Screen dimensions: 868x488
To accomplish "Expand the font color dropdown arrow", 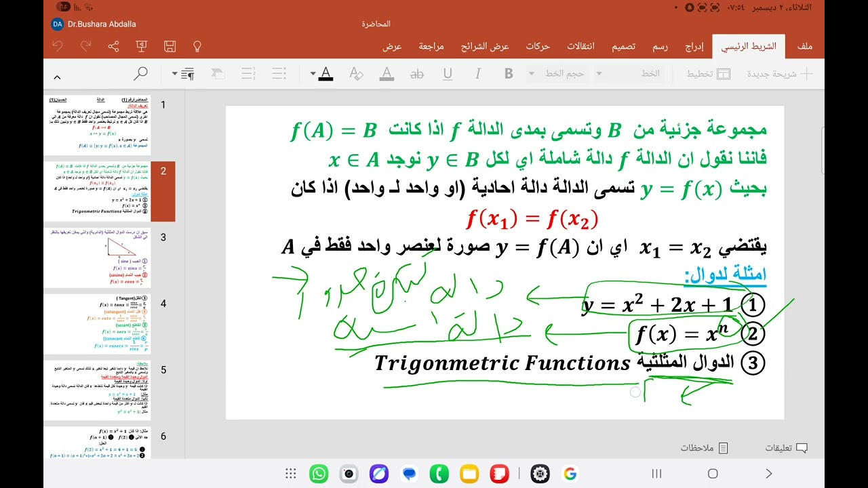I will [x=313, y=73].
